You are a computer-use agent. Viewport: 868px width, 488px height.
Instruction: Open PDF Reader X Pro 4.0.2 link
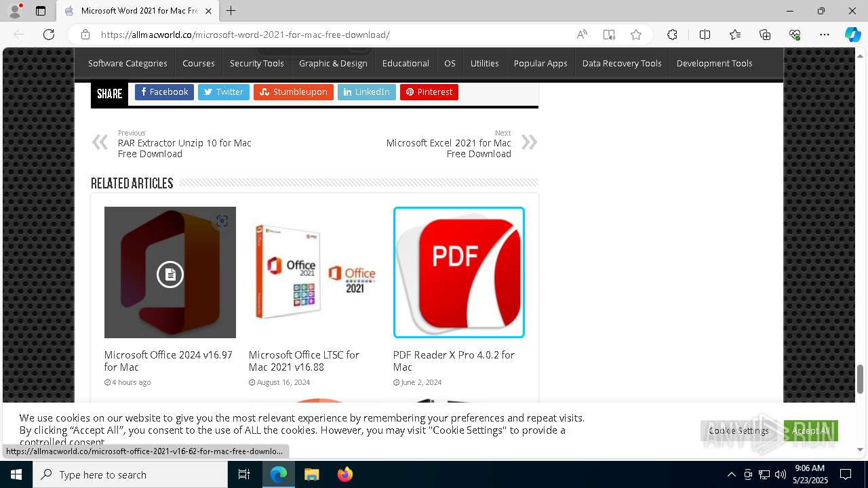454,361
